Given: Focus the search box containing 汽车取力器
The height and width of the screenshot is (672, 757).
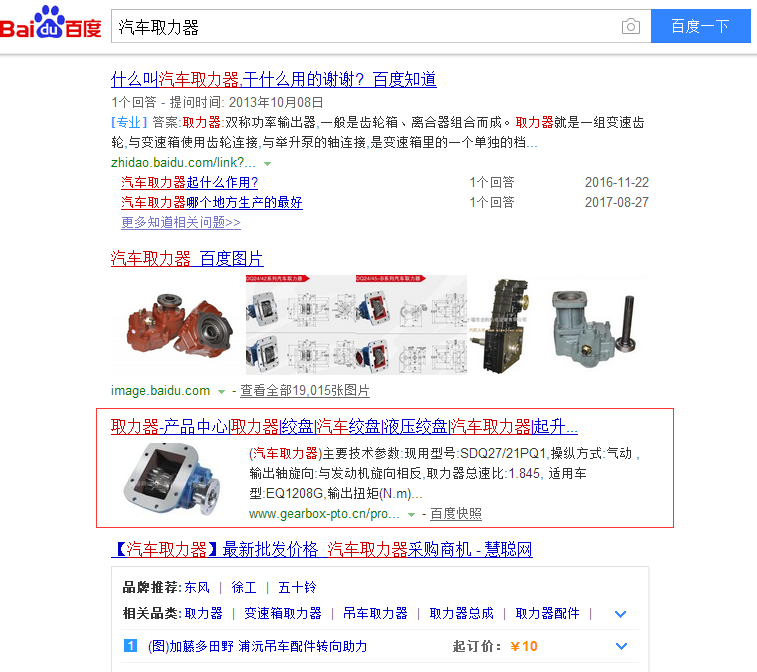Looking at the screenshot, I should [367, 27].
